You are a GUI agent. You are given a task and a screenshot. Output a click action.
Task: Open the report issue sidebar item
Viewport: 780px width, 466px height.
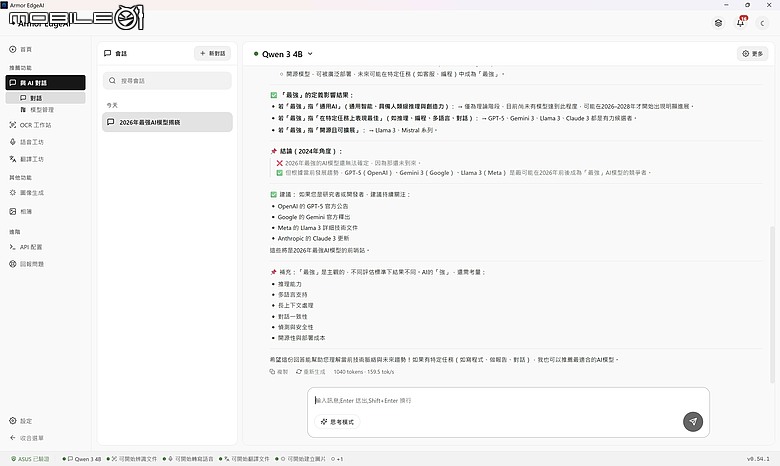coord(27,264)
